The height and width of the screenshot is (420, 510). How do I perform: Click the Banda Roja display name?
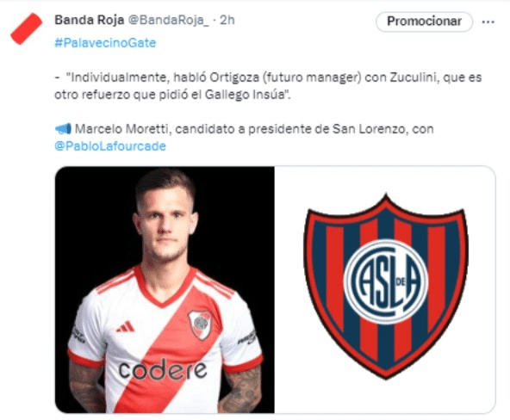click(89, 20)
